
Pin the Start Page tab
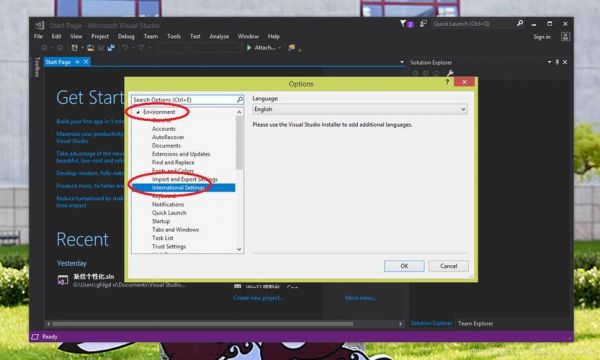click(x=78, y=62)
